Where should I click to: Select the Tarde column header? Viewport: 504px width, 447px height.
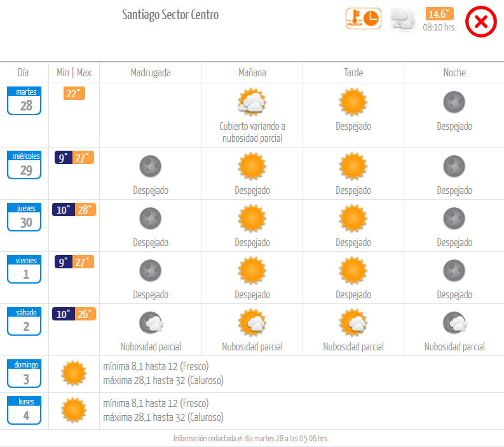[x=353, y=72]
